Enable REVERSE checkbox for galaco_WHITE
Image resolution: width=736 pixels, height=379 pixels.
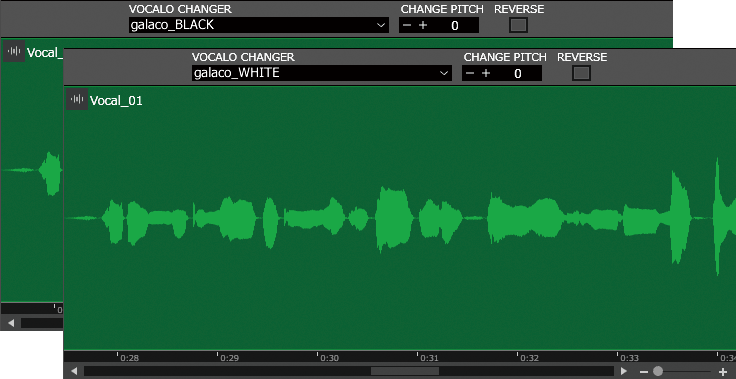pos(582,73)
